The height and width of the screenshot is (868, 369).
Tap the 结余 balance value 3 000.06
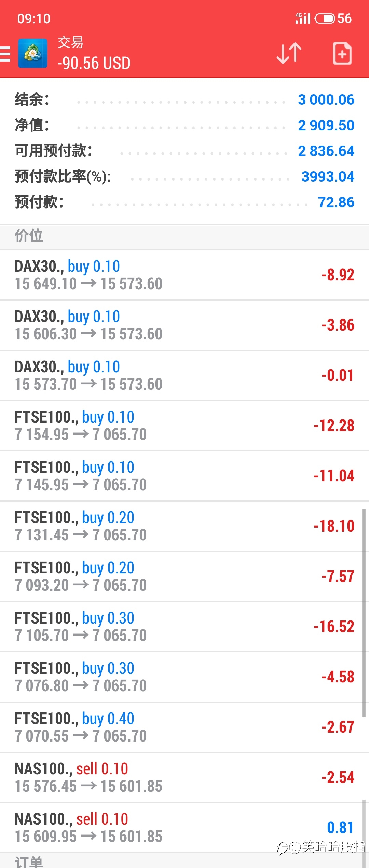click(326, 100)
